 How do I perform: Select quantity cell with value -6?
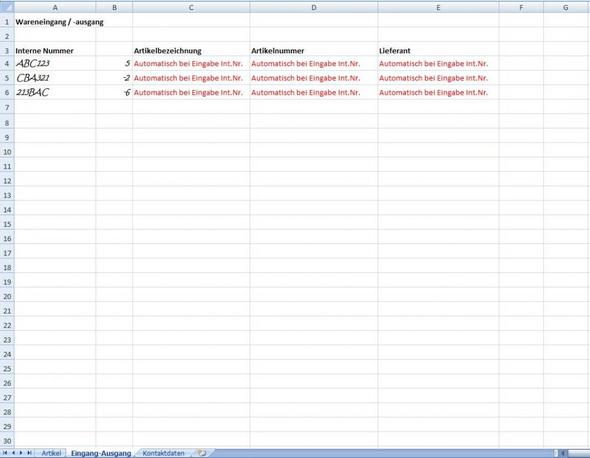pyautogui.click(x=114, y=92)
